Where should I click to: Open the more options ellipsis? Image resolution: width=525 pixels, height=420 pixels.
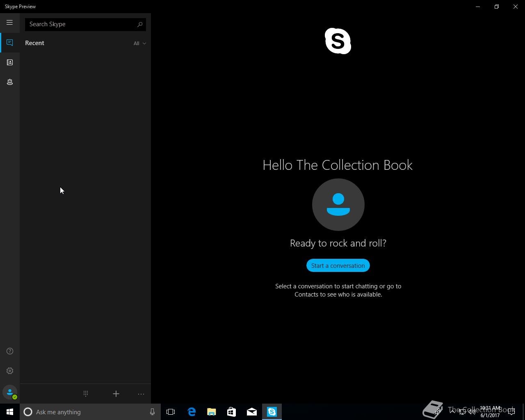point(141,394)
